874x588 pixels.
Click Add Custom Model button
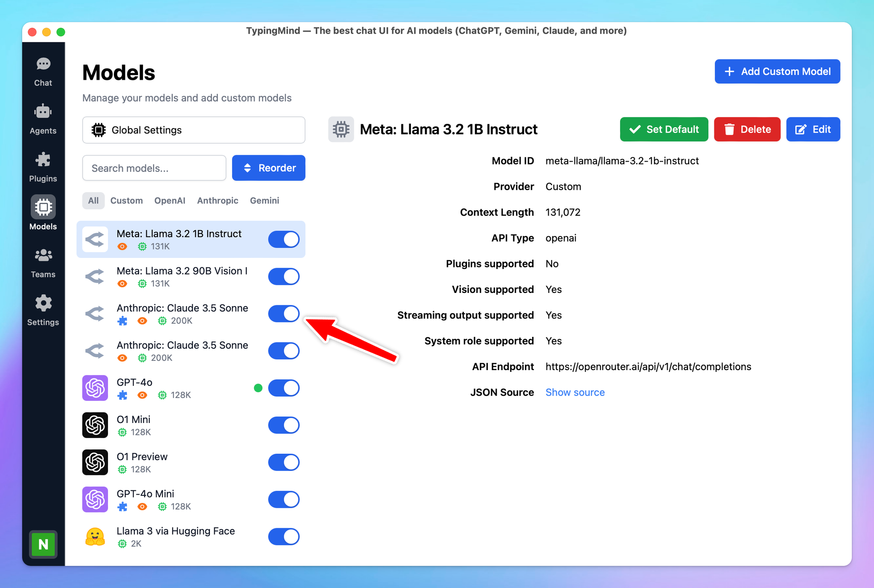tap(777, 71)
